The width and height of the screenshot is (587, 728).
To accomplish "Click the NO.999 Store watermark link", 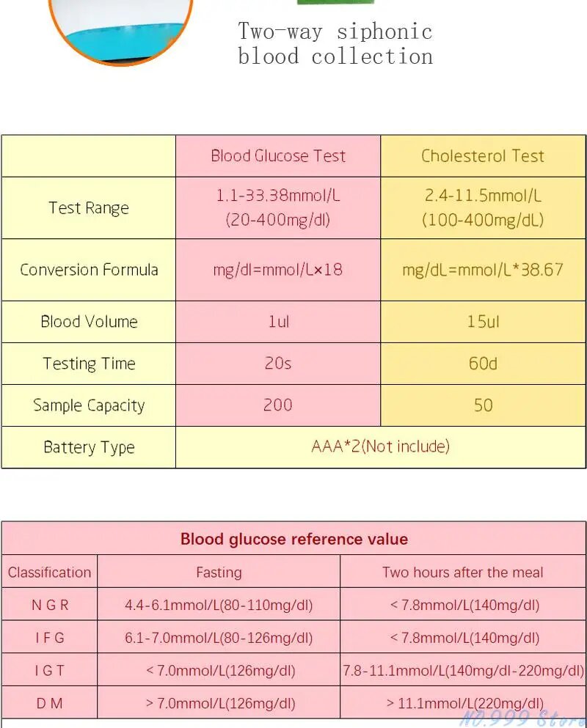I will coord(522,718).
